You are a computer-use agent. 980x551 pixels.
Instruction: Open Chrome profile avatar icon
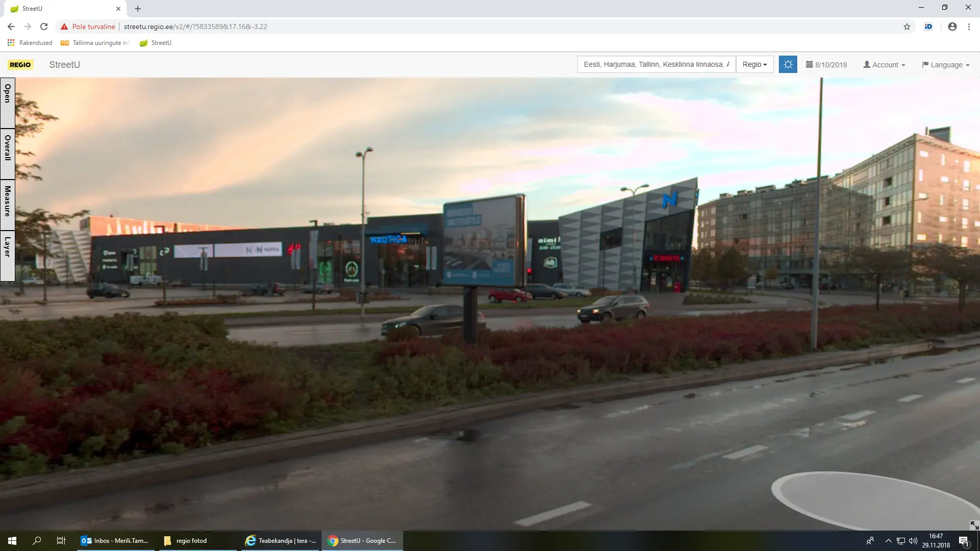(952, 27)
